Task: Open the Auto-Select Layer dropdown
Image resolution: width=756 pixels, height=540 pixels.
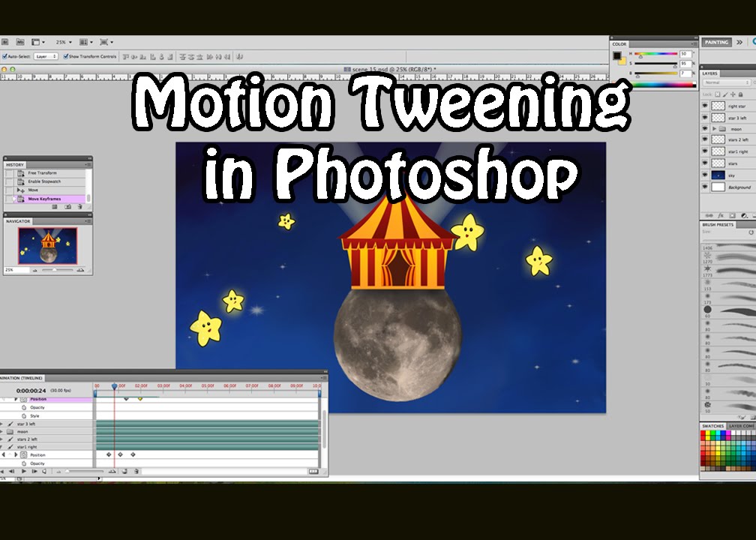Action: point(46,56)
